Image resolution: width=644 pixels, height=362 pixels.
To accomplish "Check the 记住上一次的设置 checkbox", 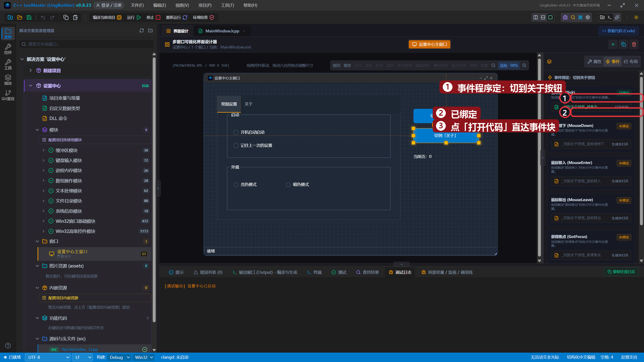I will tap(236, 145).
